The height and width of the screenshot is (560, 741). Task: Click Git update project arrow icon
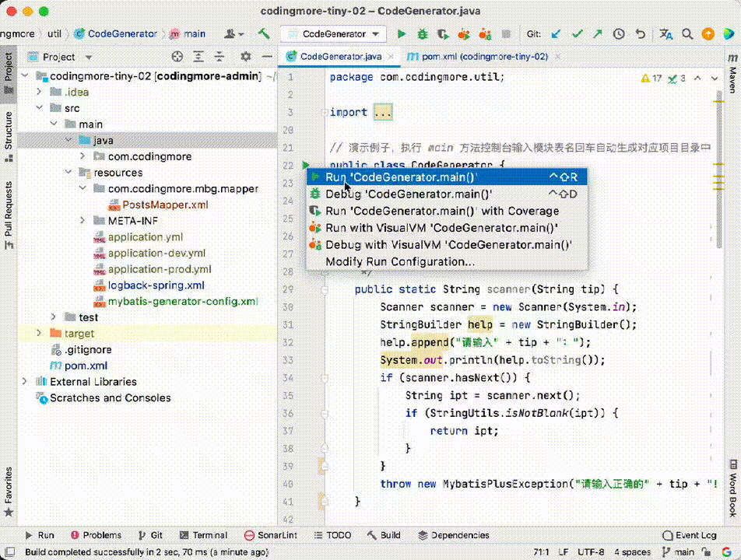557,34
